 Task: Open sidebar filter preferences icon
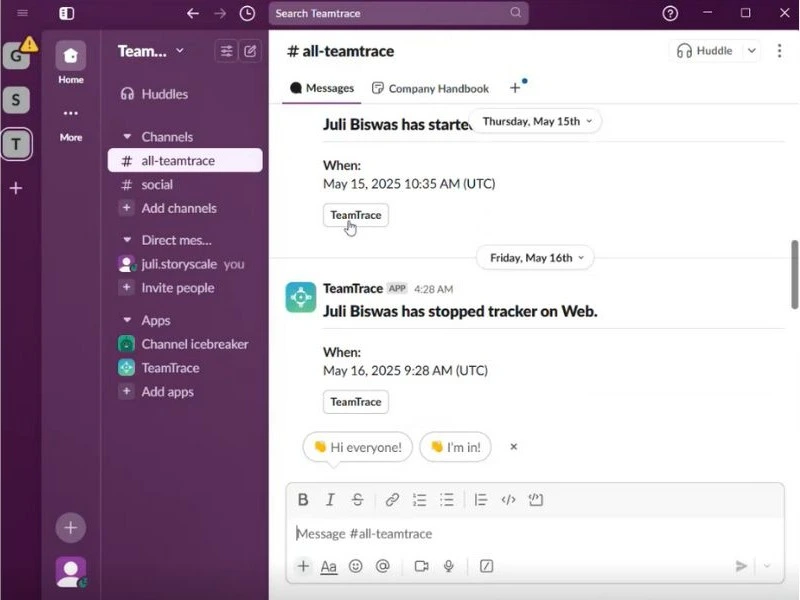click(x=226, y=51)
